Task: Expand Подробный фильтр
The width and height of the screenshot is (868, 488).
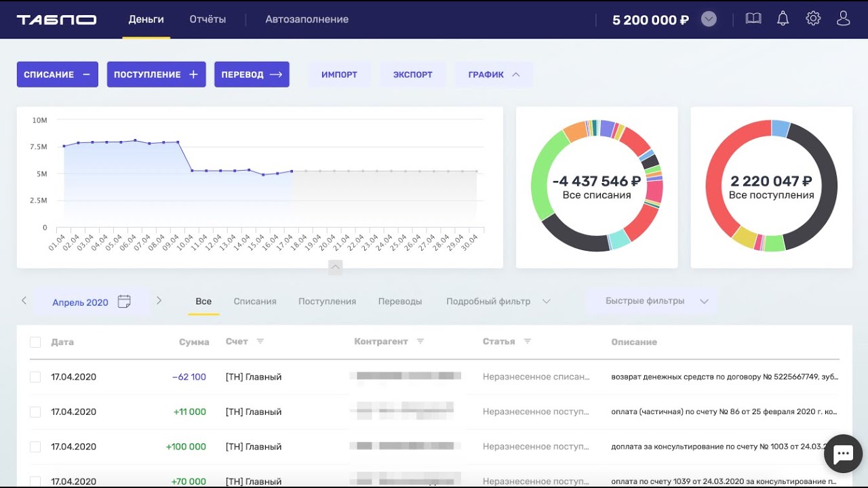Action: click(x=498, y=301)
